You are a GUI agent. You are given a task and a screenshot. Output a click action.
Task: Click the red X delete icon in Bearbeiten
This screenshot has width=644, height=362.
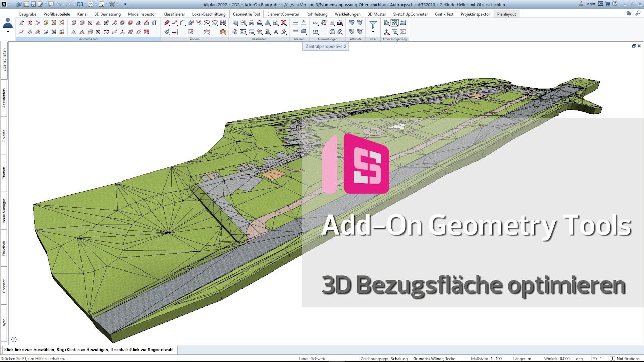coord(283,22)
